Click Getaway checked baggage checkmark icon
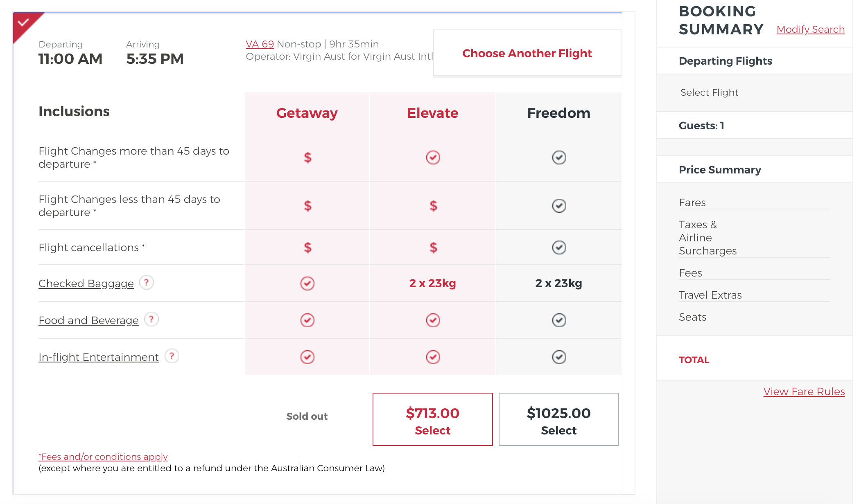868x504 pixels. click(307, 283)
